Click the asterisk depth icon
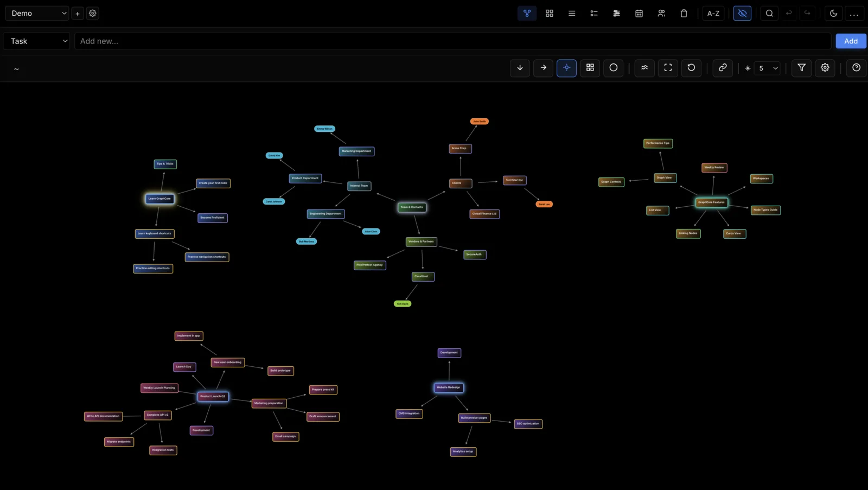 (748, 68)
